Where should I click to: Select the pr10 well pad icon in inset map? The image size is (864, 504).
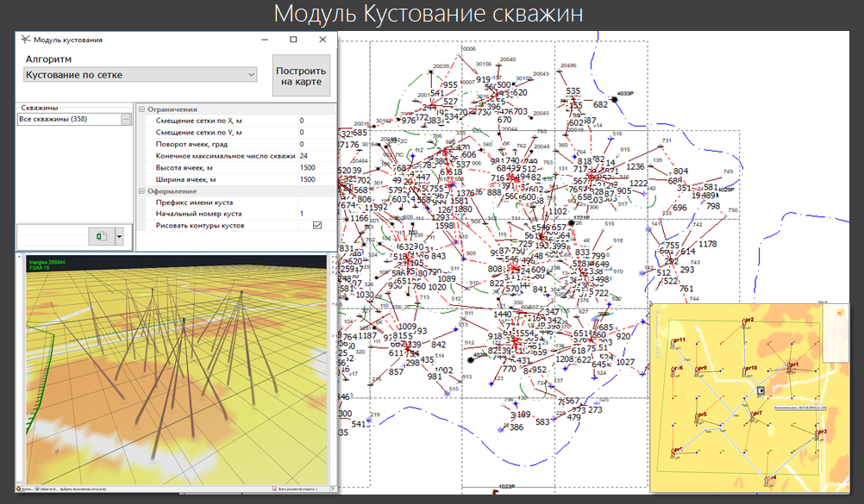tap(744, 370)
